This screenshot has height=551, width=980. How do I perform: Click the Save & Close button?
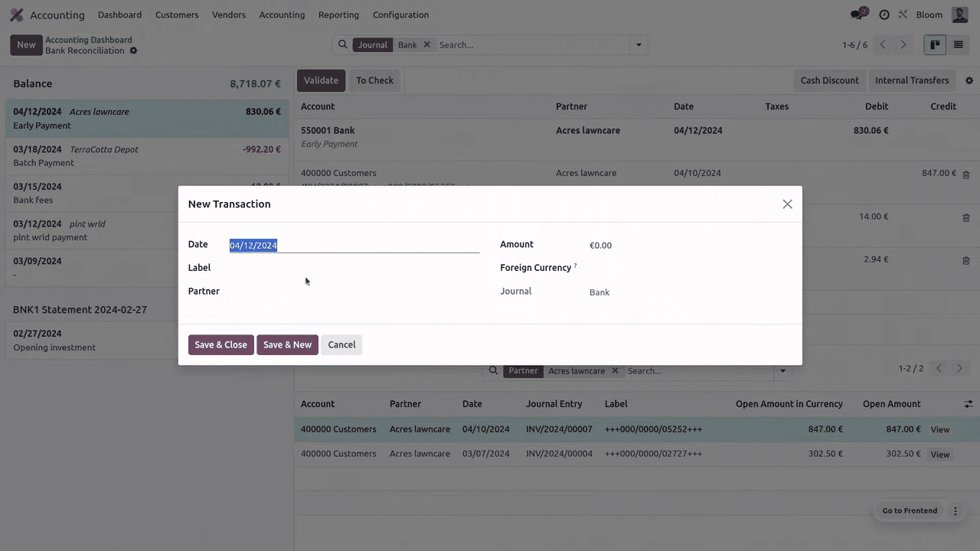point(220,344)
